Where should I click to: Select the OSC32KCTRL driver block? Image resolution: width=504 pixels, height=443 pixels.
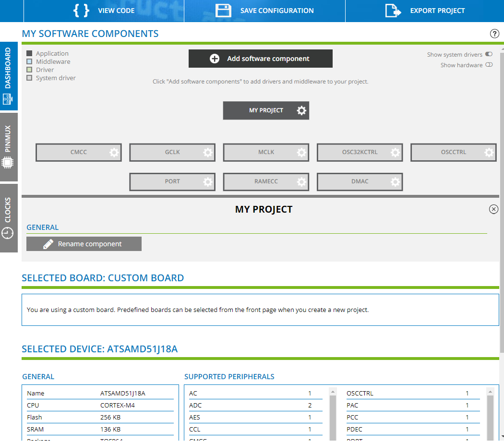pyautogui.click(x=360, y=152)
